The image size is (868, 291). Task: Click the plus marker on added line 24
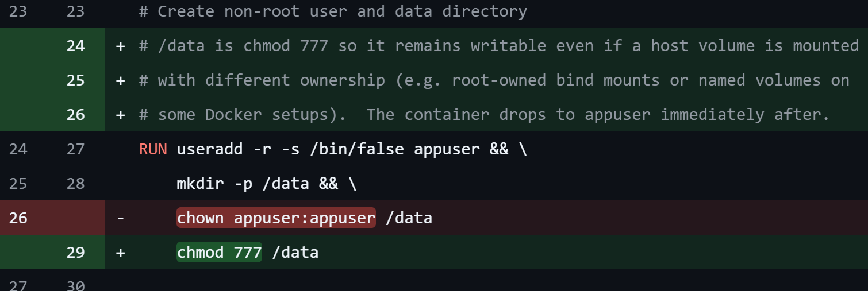click(120, 46)
